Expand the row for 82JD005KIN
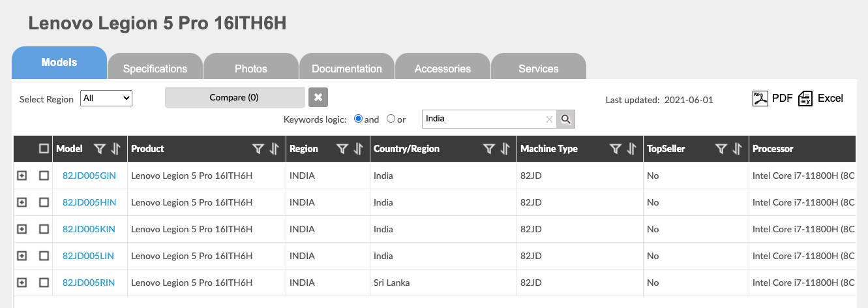The height and width of the screenshot is (308, 868). pos(22,229)
